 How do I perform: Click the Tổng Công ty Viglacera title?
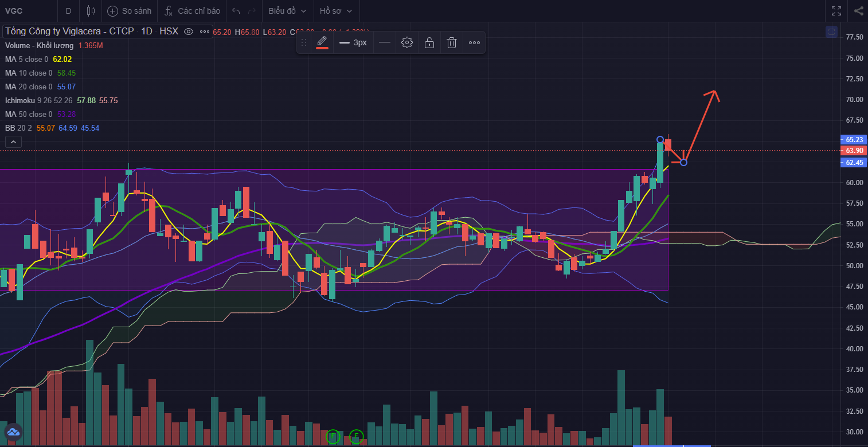[70, 32]
